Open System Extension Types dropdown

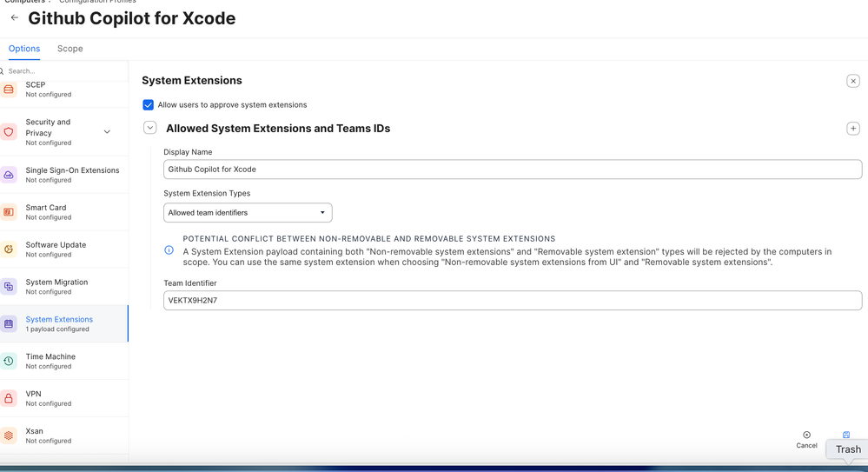pyautogui.click(x=248, y=213)
